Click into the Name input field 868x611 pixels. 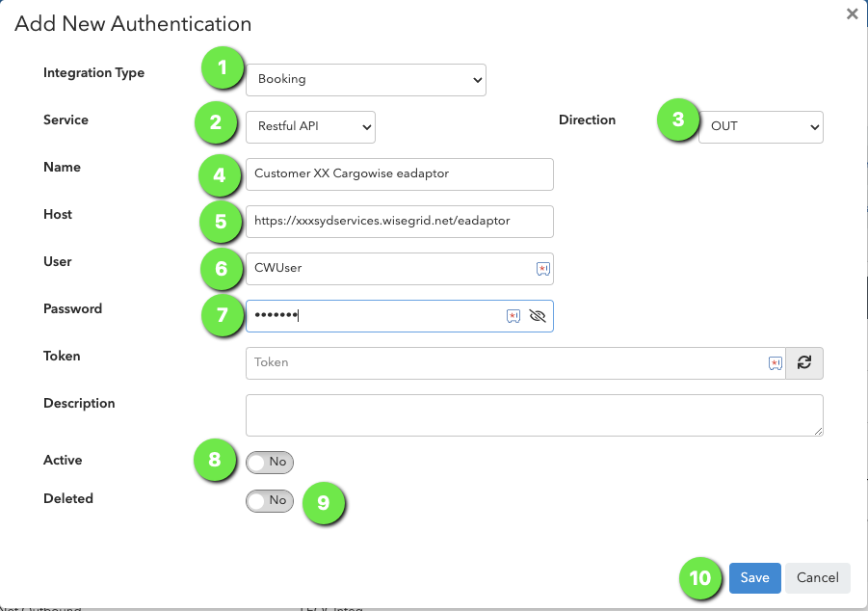(399, 174)
